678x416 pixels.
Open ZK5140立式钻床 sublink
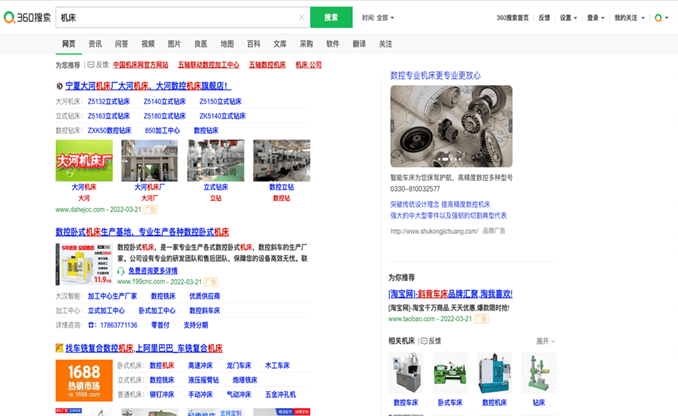click(222, 116)
